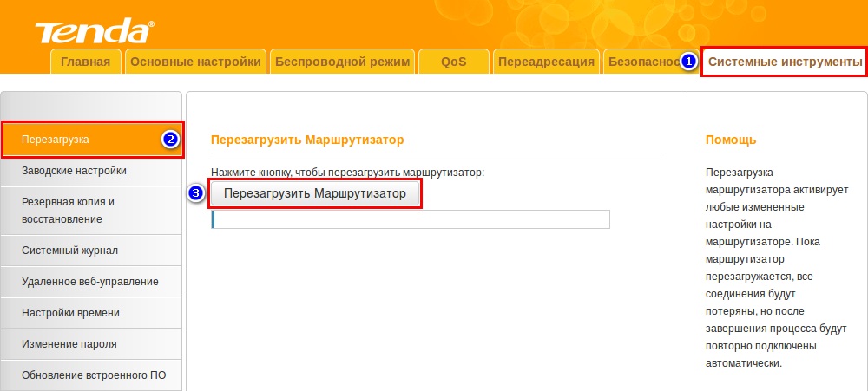Click the Перезагрузить Маршрутизатор button
This screenshot has height=391, width=868.
pos(315,193)
